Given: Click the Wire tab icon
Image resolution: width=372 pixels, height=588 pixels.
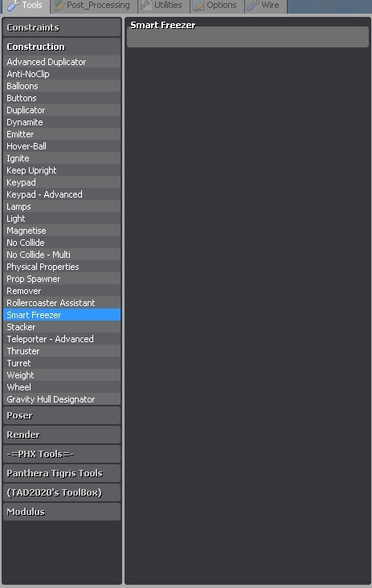Looking at the screenshot, I should [x=253, y=6].
